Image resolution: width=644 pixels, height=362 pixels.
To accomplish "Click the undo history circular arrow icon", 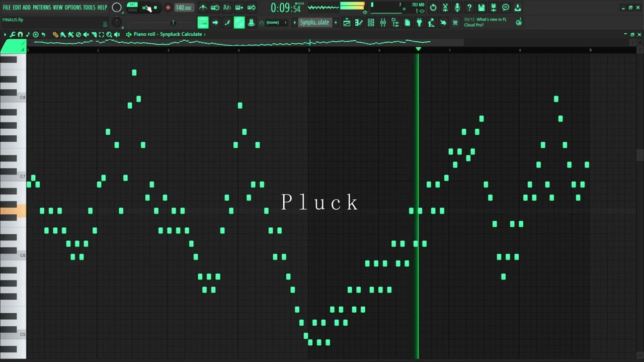I will point(433,8).
